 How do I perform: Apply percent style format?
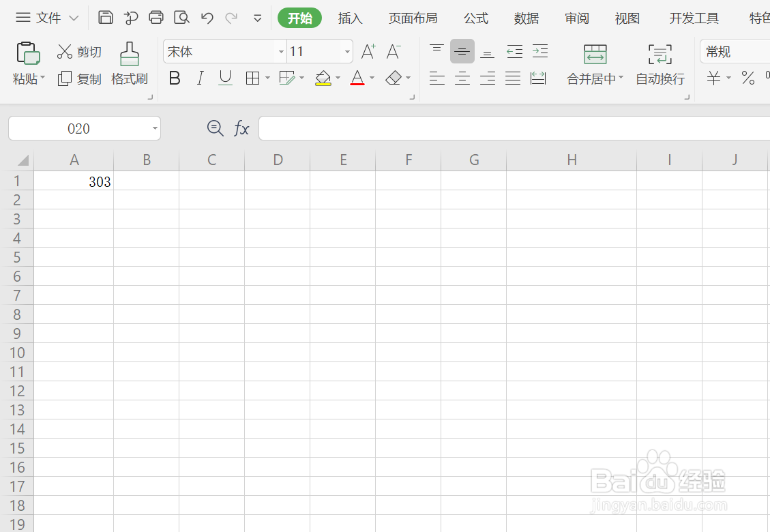(748, 78)
